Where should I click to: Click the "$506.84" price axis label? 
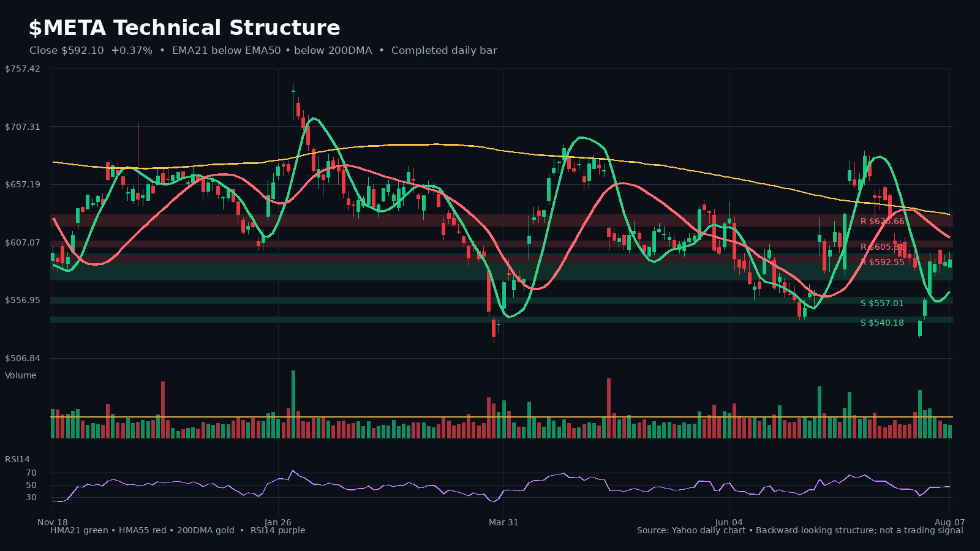click(x=23, y=358)
